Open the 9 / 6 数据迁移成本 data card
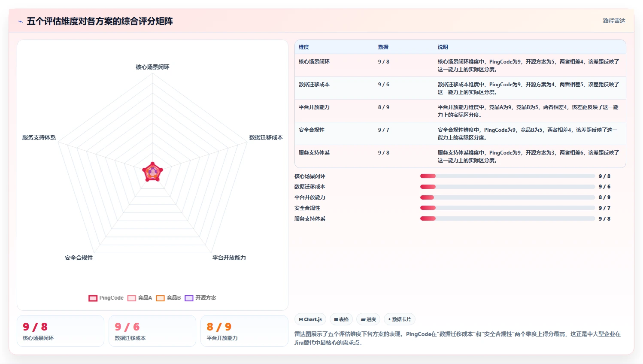The height and width of the screenshot is (364, 643). click(152, 331)
